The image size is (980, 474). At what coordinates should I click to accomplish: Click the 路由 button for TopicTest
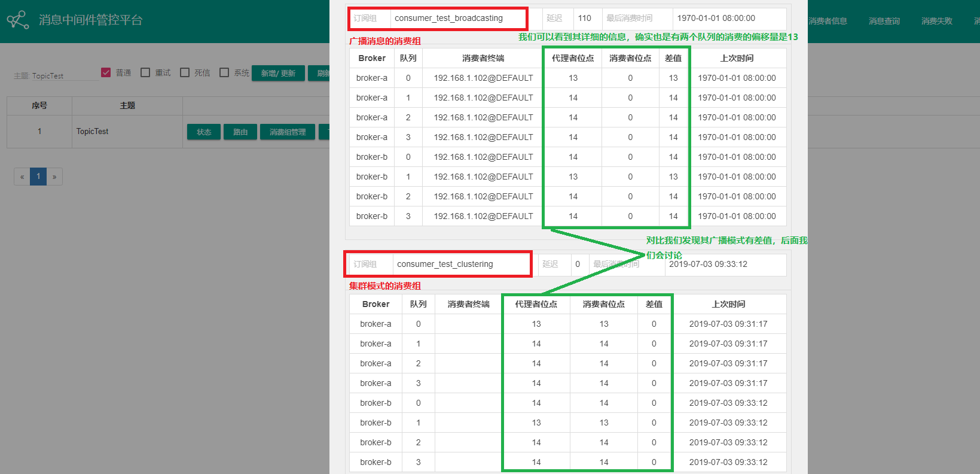tap(240, 132)
